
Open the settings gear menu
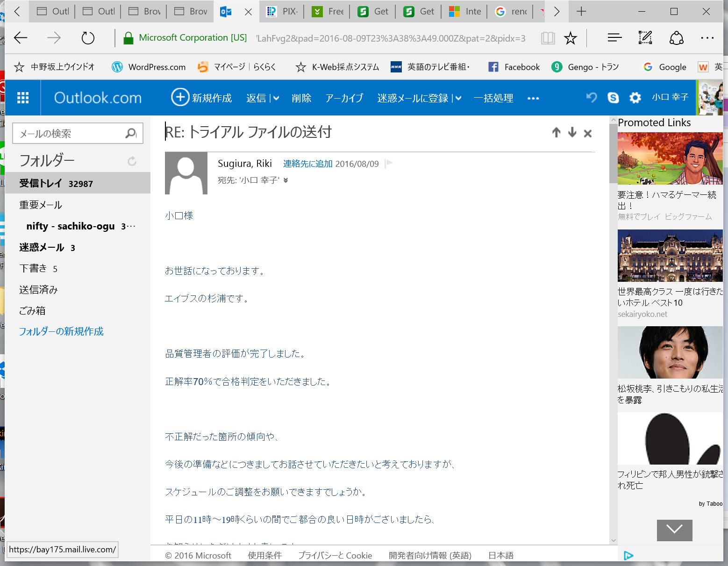point(635,98)
